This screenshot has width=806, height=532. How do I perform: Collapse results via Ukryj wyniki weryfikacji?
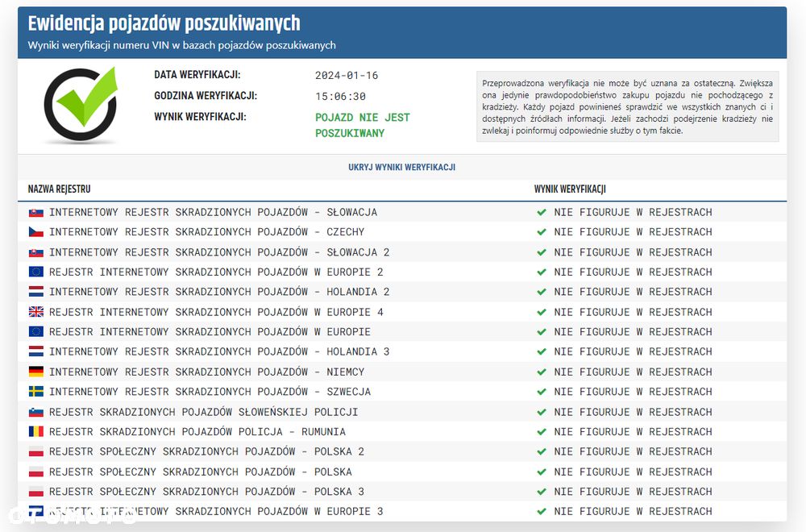(401, 167)
